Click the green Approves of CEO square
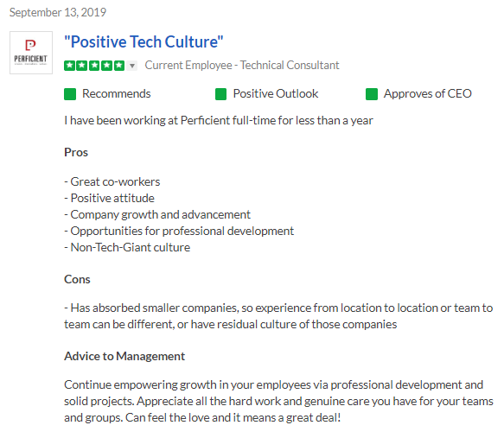Screen dimensions: 504x438 (x=372, y=94)
